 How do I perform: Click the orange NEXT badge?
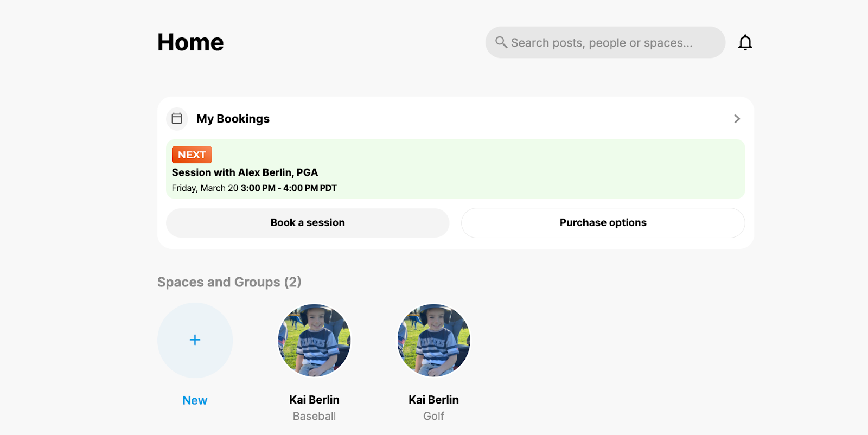click(x=192, y=155)
